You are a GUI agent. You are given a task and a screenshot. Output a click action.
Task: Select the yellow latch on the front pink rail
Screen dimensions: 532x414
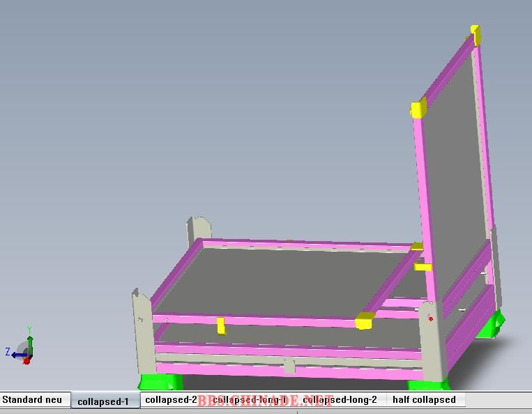click(x=220, y=325)
